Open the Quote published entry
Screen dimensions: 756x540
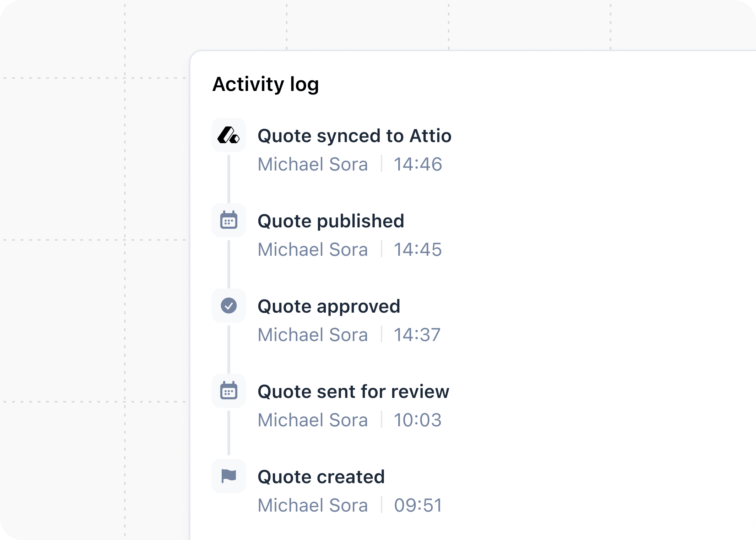(x=331, y=221)
